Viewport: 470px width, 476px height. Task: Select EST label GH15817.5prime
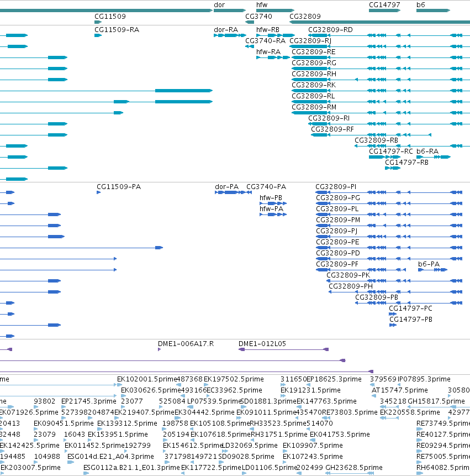[436, 401]
